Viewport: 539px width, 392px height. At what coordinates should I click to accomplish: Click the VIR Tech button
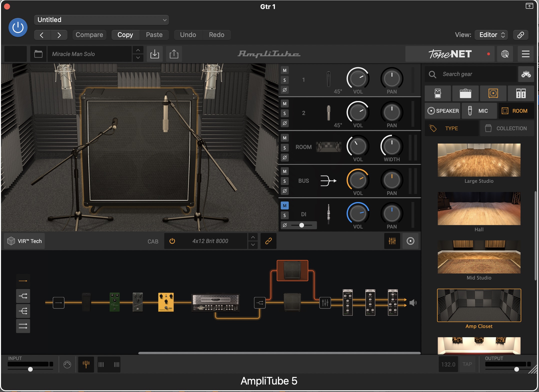pos(24,241)
